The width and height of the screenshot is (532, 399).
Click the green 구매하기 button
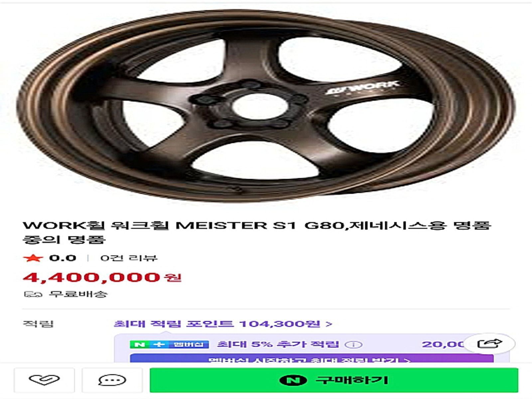pyautogui.click(x=334, y=380)
